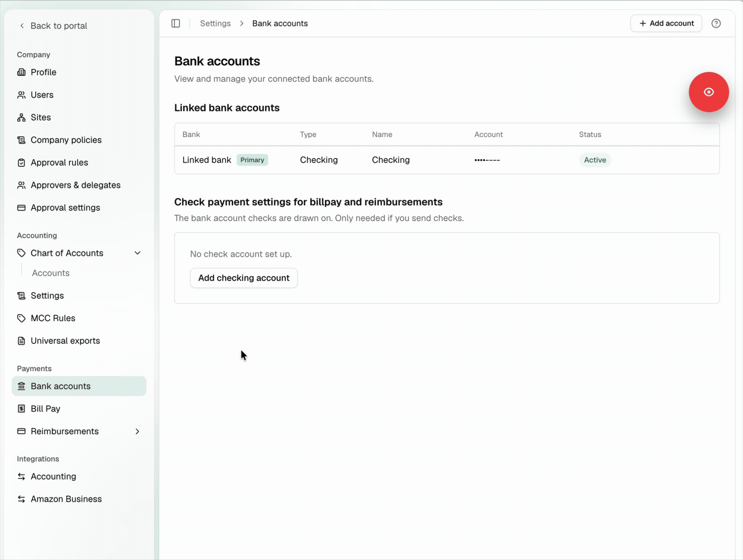The image size is (743, 560).
Task: Click the red eye floating button
Action: 708,92
